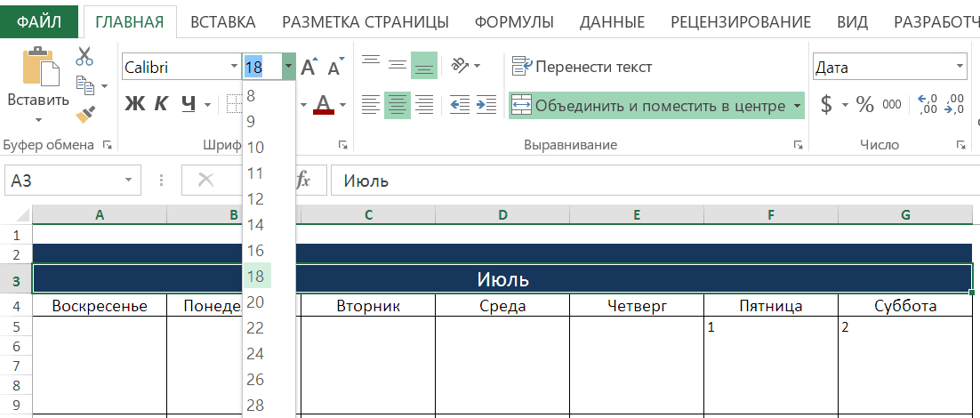The image size is (980, 418).
Task: Open the Calibri font name dropdown
Action: pyautogui.click(x=235, y=67)
